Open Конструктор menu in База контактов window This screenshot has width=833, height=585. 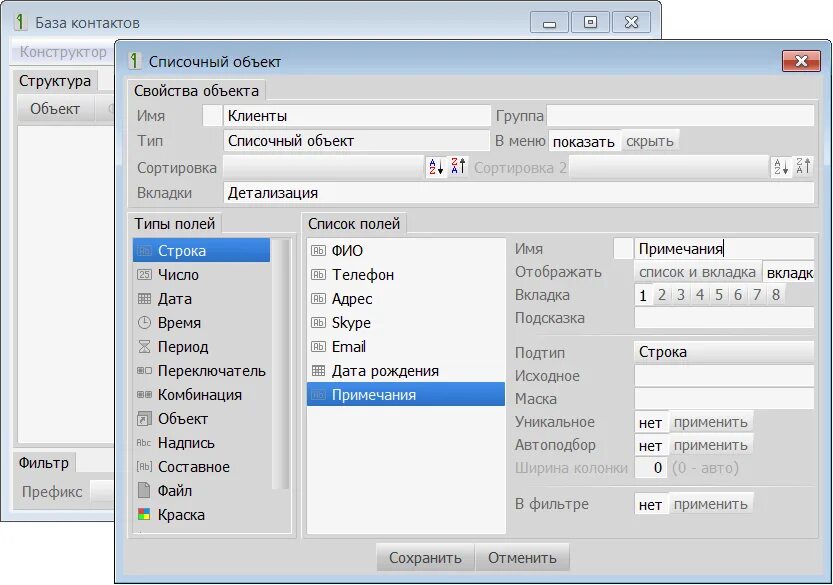(63, 52)
